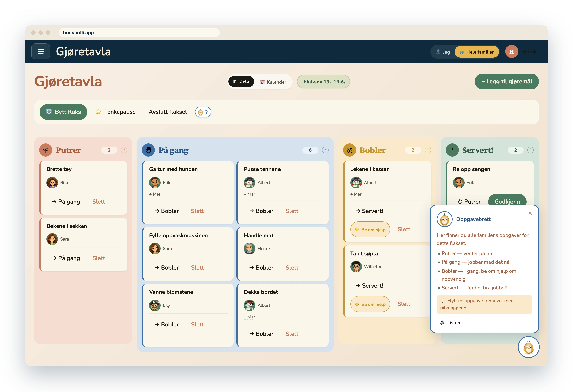This screenshot has width=573, height=392.
Task: Click Listen in the Oppgavebrett popup
Action: pyautogui.click(x=450, y=322)
